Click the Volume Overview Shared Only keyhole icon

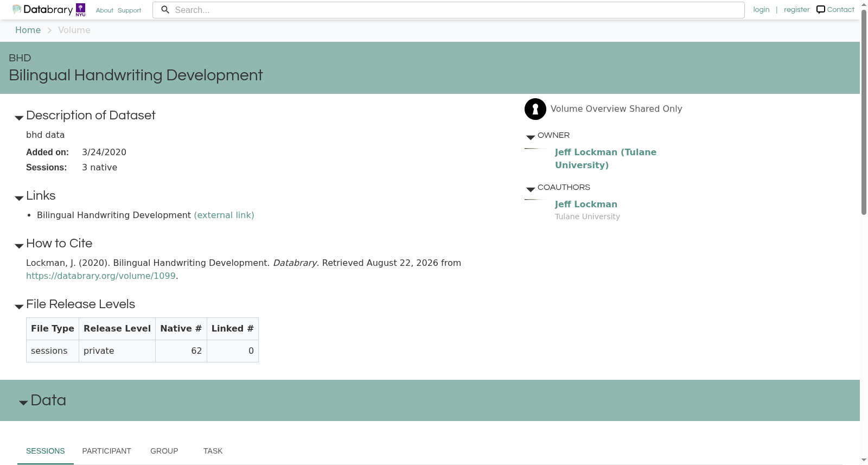[535, 109]
